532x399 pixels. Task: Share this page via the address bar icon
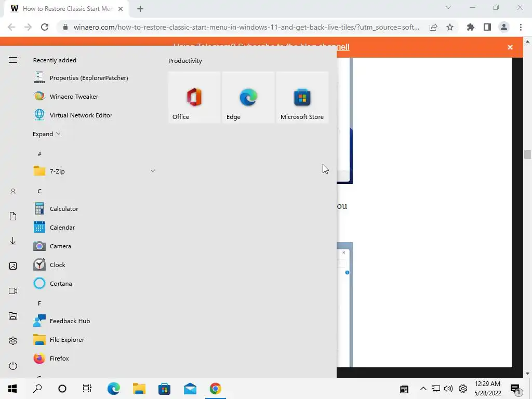coord(433,27)
